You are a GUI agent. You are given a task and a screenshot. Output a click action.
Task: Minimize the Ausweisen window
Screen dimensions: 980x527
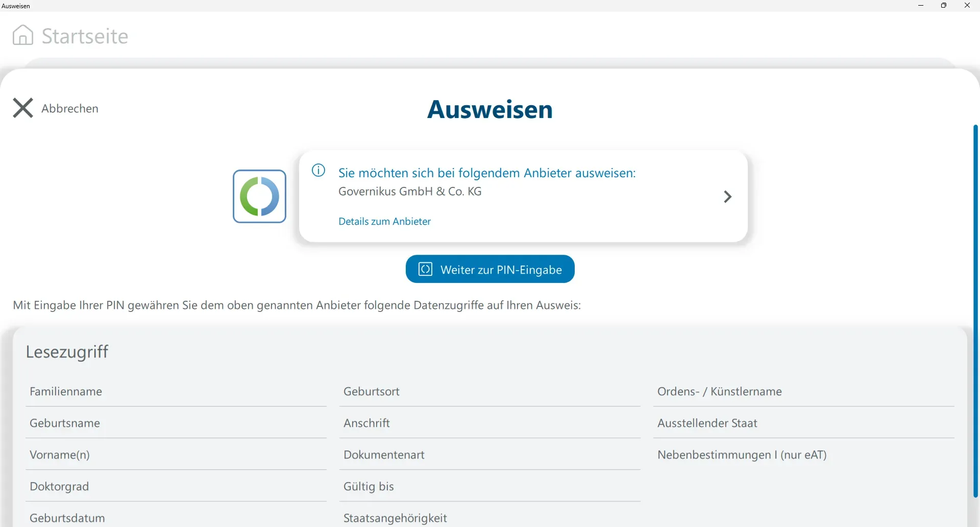pyautogui.click(x=921, y=6)
